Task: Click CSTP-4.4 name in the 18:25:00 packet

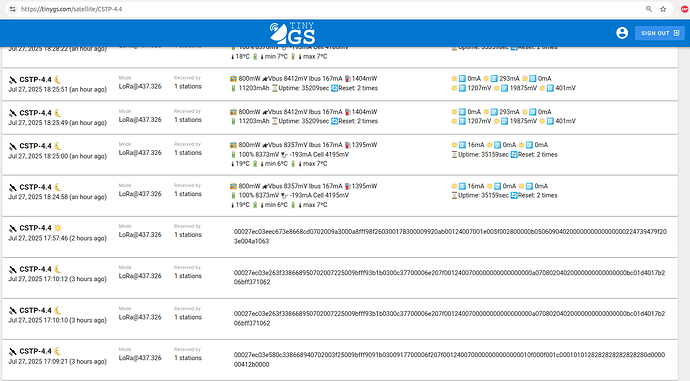Action: coord(36,146)
